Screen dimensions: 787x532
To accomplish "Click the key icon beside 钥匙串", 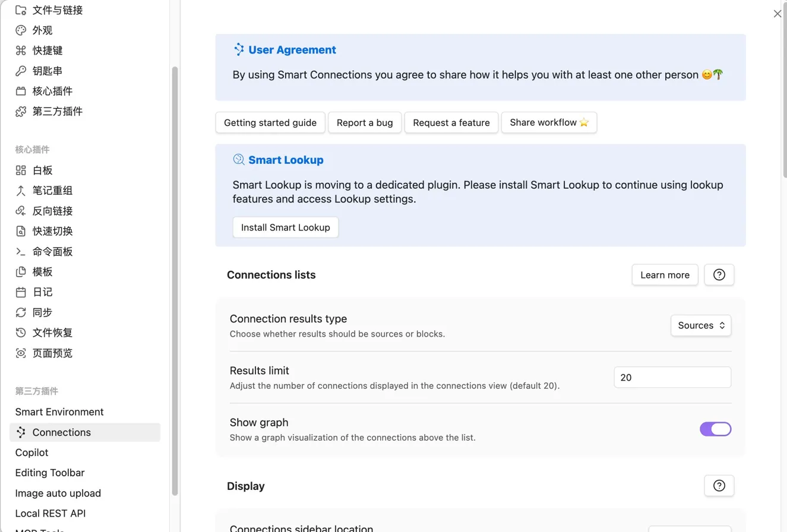I will (21, 71).
